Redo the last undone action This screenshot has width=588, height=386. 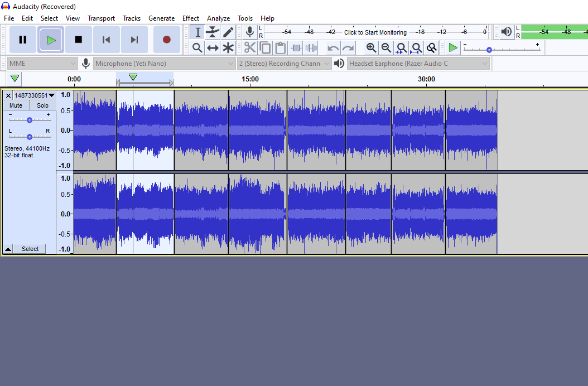(x=348, y=47)
